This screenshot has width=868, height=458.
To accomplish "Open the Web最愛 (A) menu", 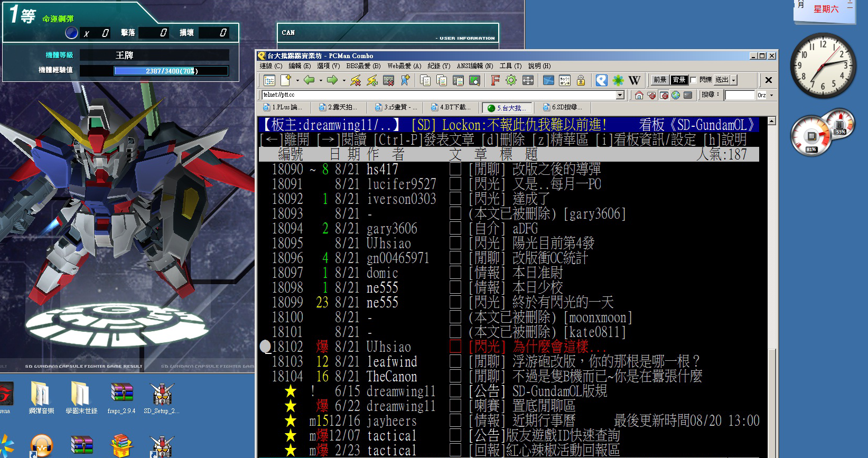I will (x=404, y=66).
